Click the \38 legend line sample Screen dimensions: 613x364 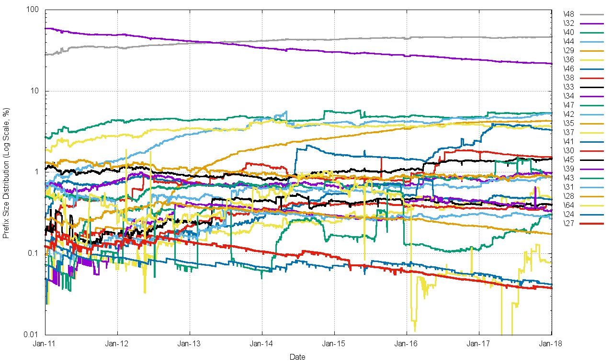point(592,78)
